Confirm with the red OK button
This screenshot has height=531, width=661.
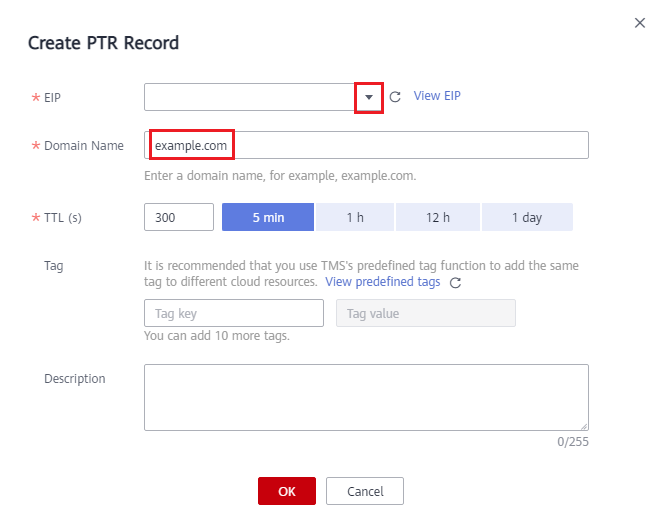pyautogui.click(x=287, y=491)
